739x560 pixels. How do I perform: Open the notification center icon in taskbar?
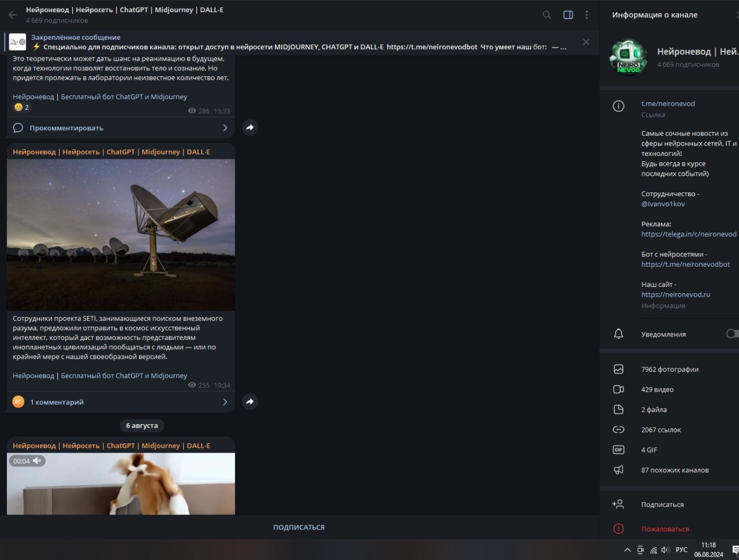[736, 550]
